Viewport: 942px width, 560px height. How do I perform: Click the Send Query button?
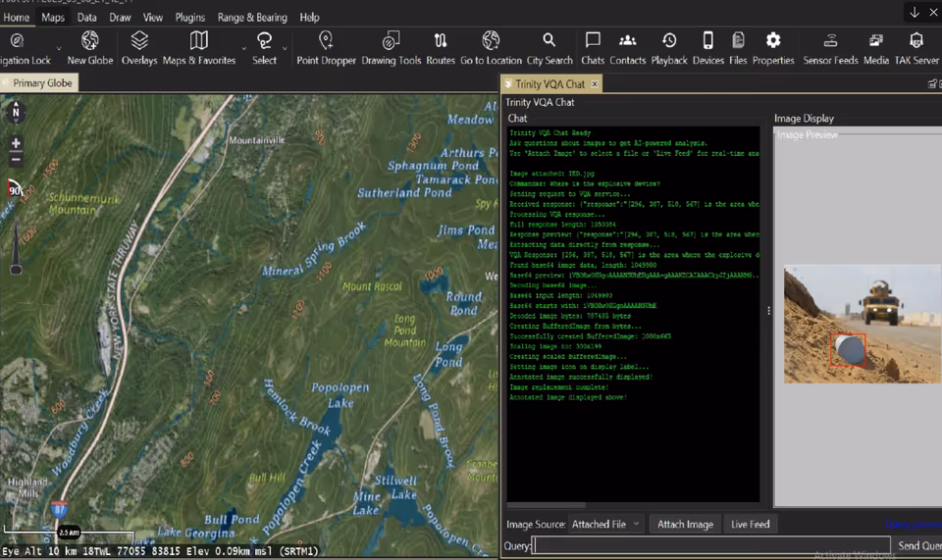[x=917, y=545]
